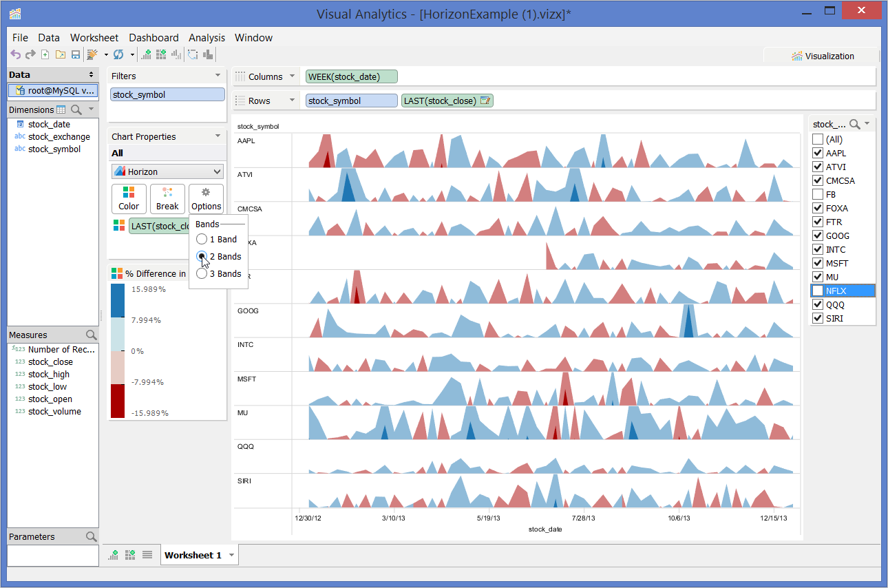Screen dimensions: 888x588
Task: Open the Horizon chart type dropdown
Action: (167, 171)
